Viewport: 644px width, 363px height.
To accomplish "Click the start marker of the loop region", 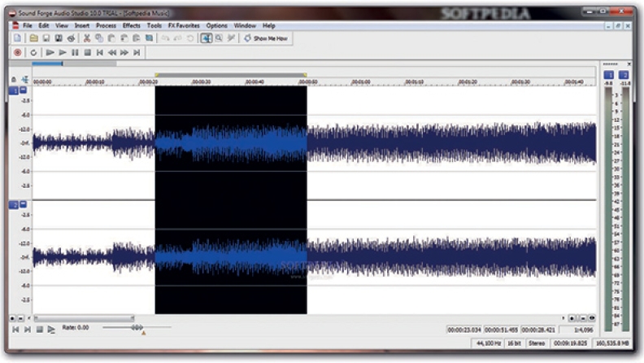I will 156,75.
